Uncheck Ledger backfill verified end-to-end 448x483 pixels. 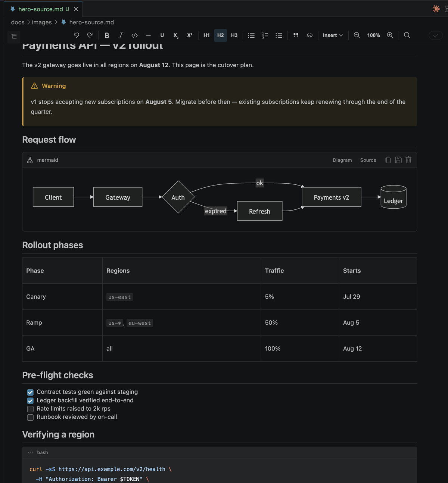coord(30,401)
